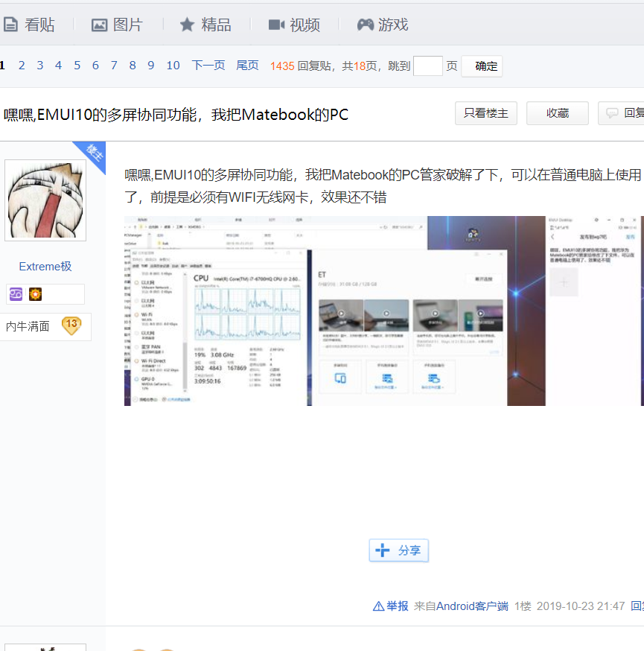Bookmark thread using 收藏 button
644x651 pixels.
click(558, 113)
